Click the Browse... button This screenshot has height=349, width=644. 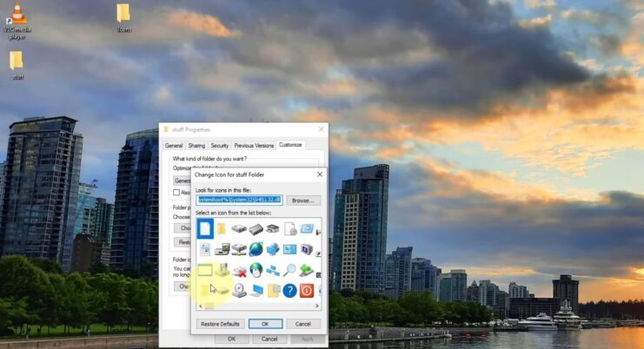coord(303,201)
